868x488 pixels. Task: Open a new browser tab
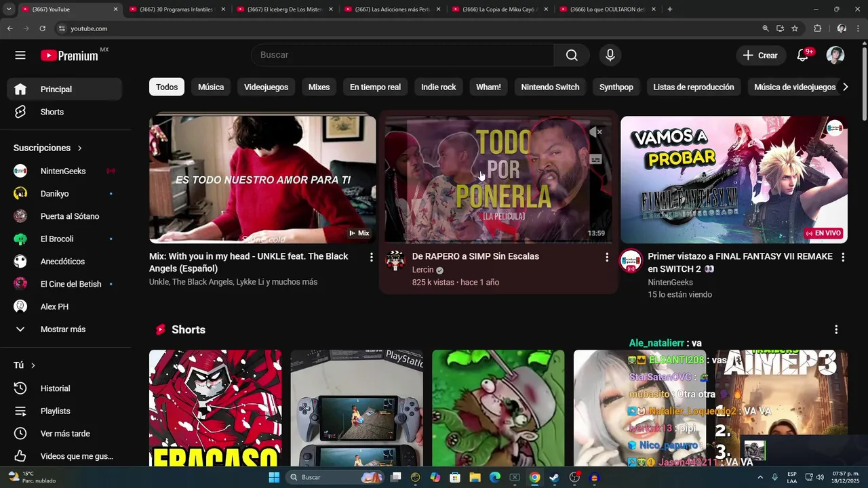[x=670, y=9]
